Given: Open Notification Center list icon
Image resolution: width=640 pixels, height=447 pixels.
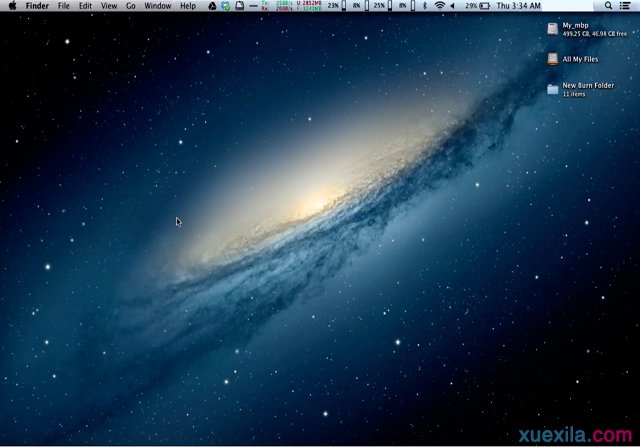Looking at the screenshot, I should point(625,6).
